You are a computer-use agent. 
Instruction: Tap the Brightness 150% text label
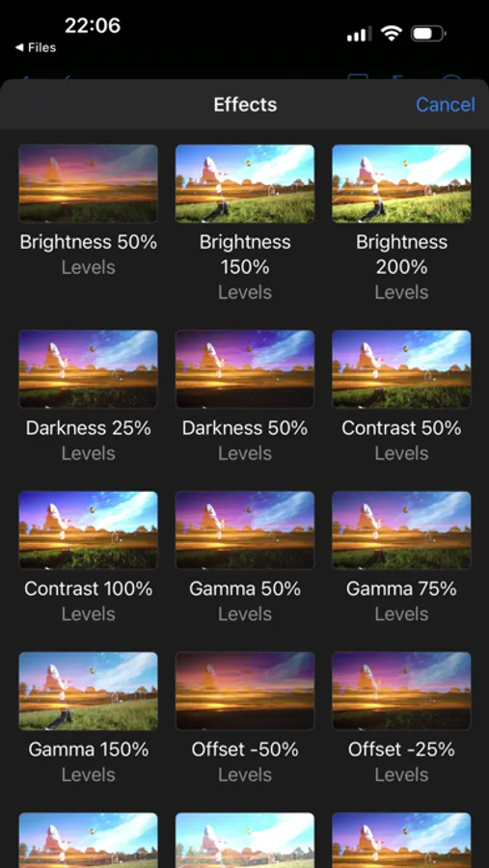245,255
